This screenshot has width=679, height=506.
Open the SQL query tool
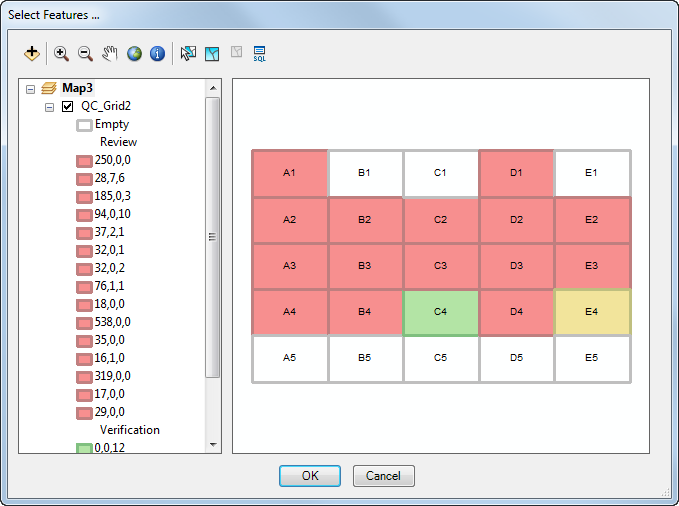(x=260, y=53)
